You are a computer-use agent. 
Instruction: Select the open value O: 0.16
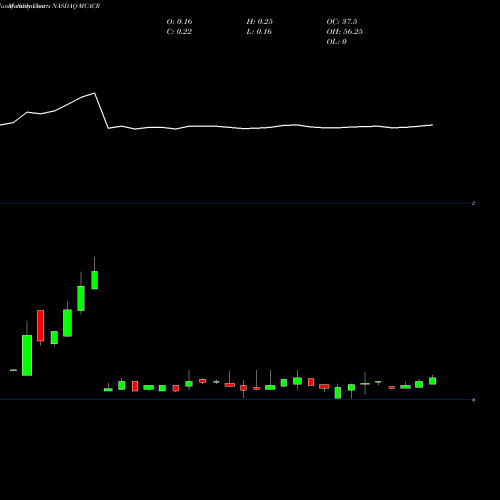(x=179, y=22)
